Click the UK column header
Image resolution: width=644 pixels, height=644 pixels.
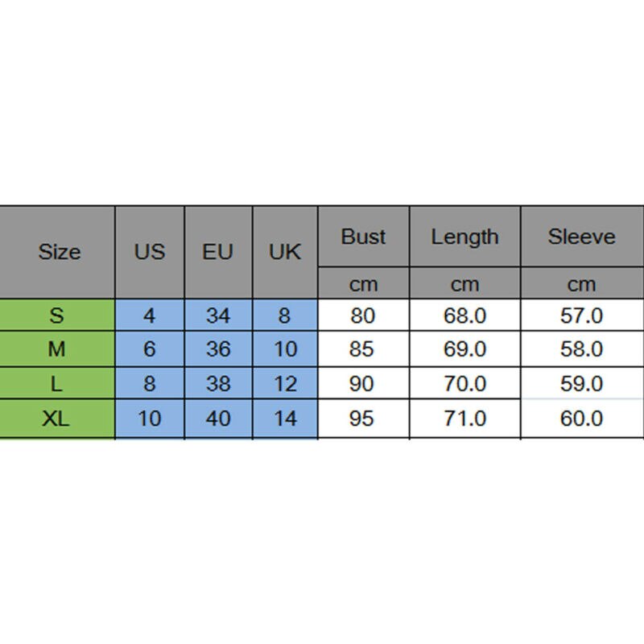[x=285, y=252]
